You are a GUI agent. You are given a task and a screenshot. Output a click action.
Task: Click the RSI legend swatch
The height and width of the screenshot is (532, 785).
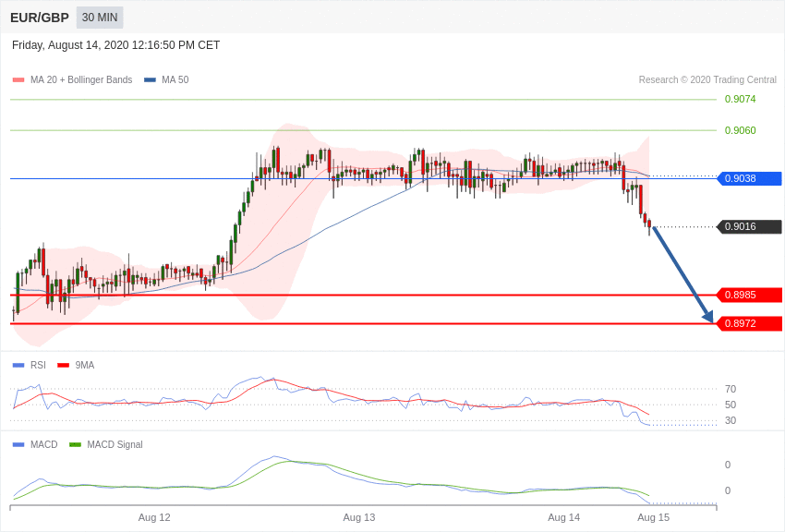pos(18,366)
